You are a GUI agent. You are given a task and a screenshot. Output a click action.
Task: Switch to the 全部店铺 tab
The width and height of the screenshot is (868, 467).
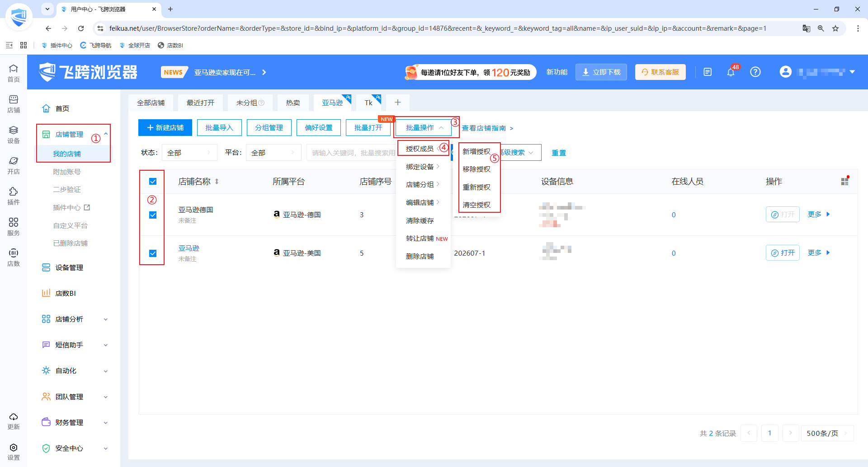151,103
